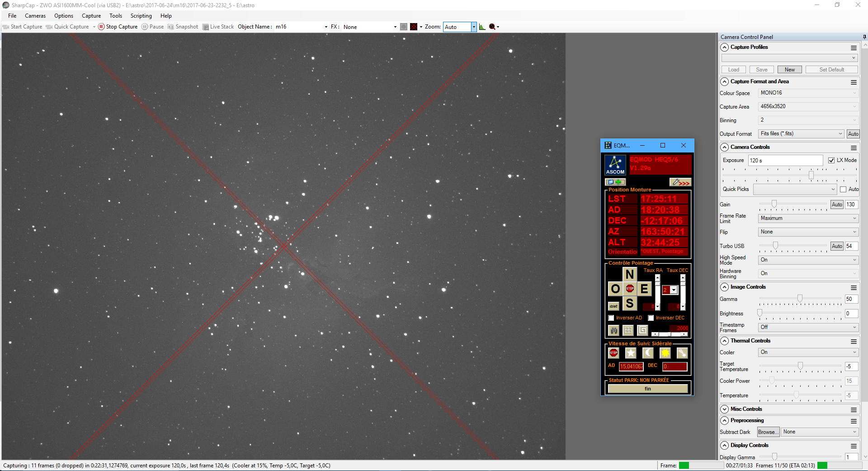Open the Frame Rate Limit dropdown
This screenshot has height=471, width=868.
[x=808, y=218]
